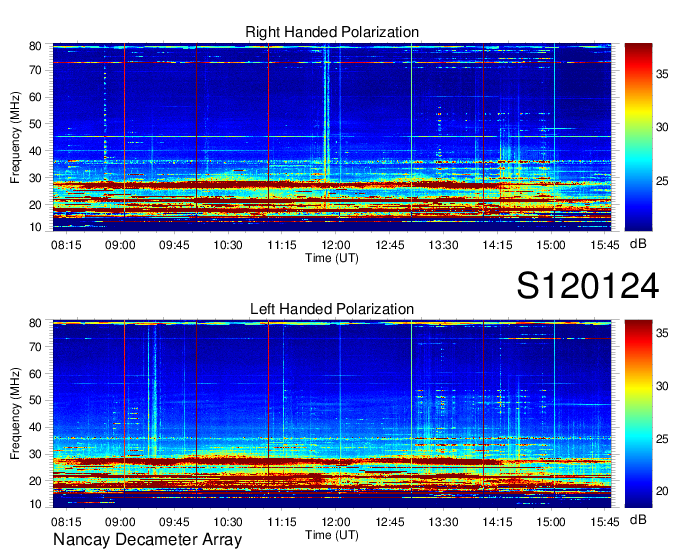Click the 08:15 time tick of Right Handed plot
The image size is (680, 552).
click(66, 245)
